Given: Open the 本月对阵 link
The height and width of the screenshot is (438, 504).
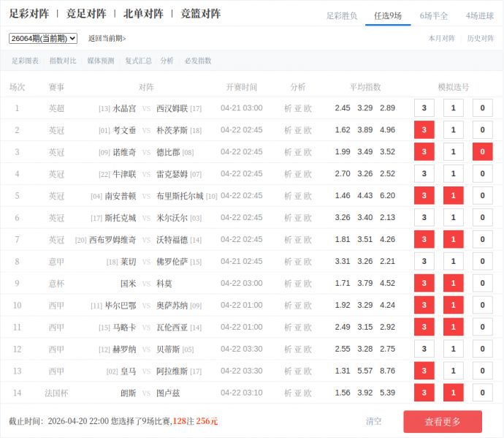Looking at the screenshot, I should (441, 39).
